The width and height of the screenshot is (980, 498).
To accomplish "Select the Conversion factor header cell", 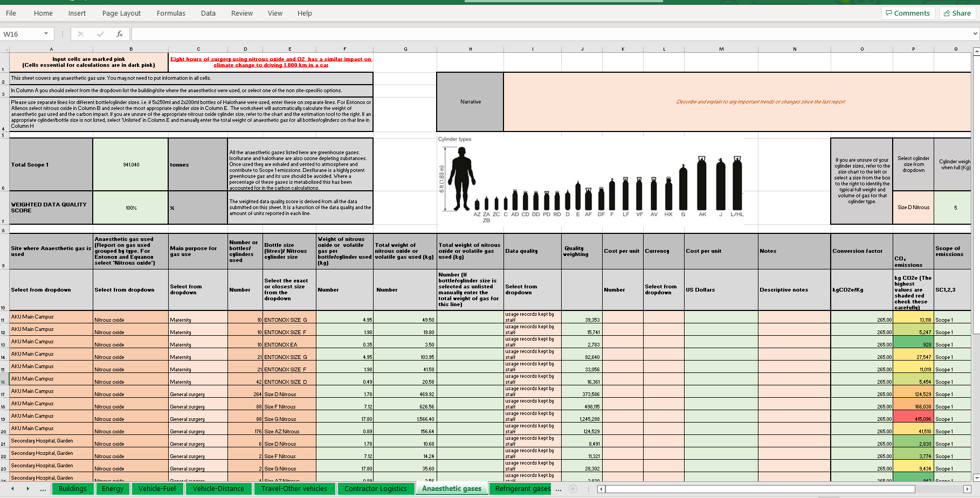I will (861, 251).
